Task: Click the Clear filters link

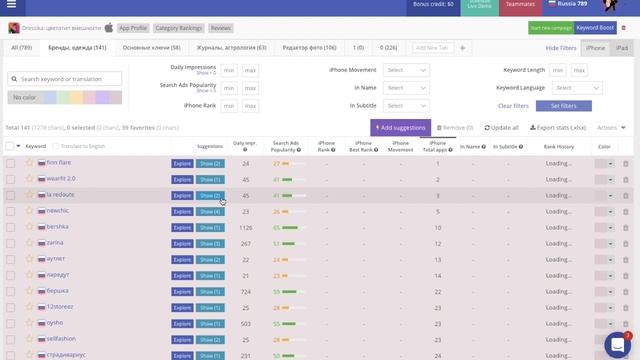Action: [513, 106]
